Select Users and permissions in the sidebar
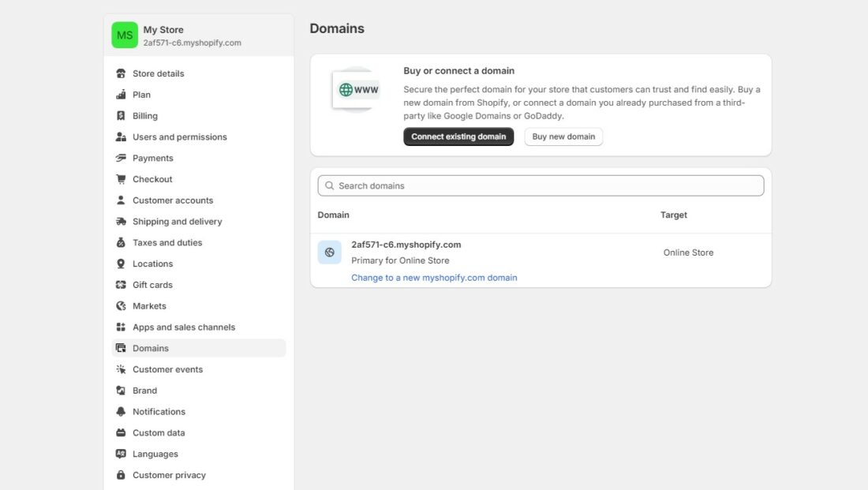The width and height of the screenshot is (868, 490). coord(179,137)
